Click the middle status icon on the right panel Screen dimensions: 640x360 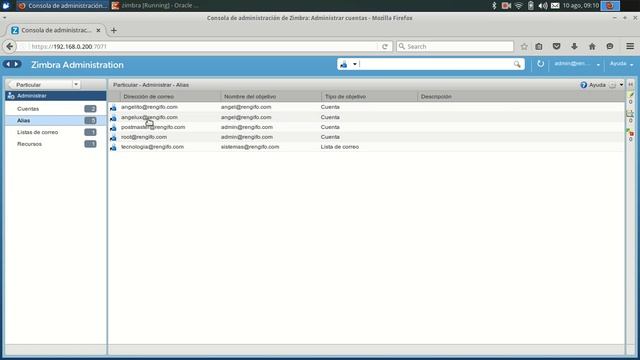[630, 113]
